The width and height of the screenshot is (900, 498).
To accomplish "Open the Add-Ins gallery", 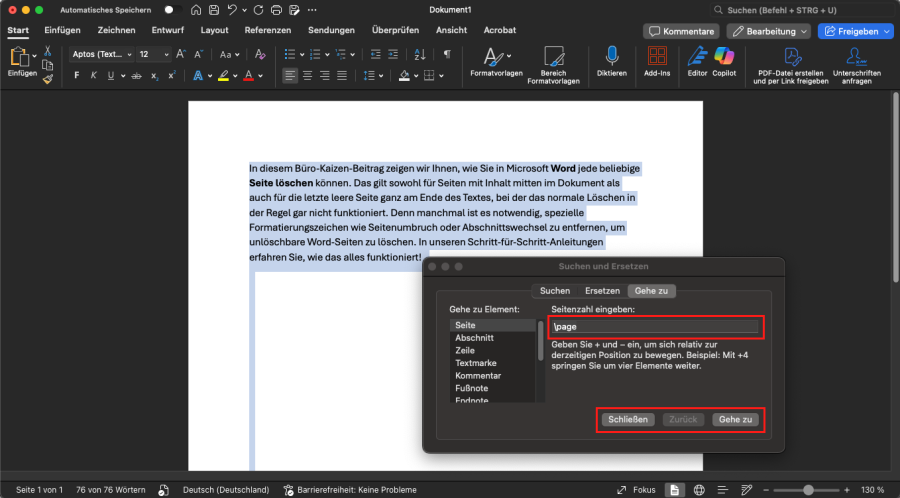I will pyautogui.click(x=657, y=57).
